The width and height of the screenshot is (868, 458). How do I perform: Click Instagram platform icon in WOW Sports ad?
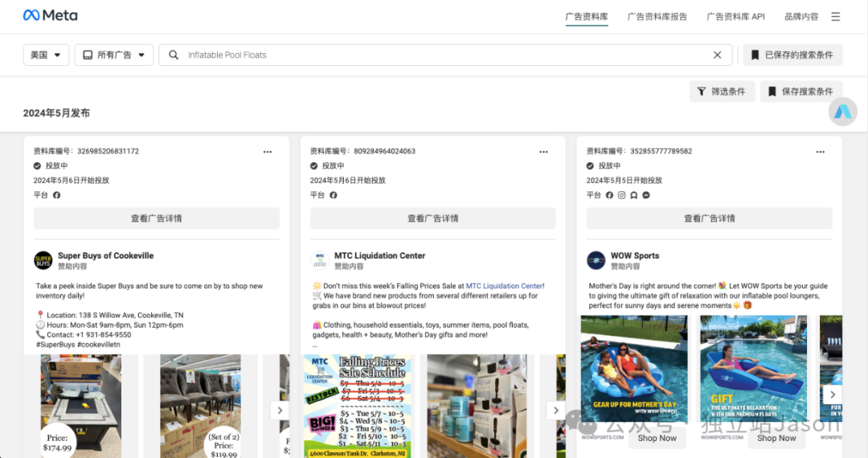(621, 194)
